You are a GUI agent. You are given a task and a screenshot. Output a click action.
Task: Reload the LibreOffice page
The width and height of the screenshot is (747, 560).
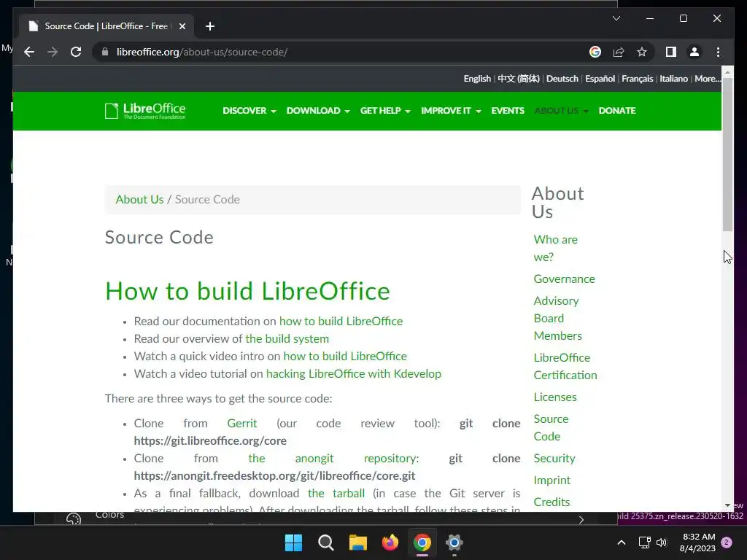76,52
